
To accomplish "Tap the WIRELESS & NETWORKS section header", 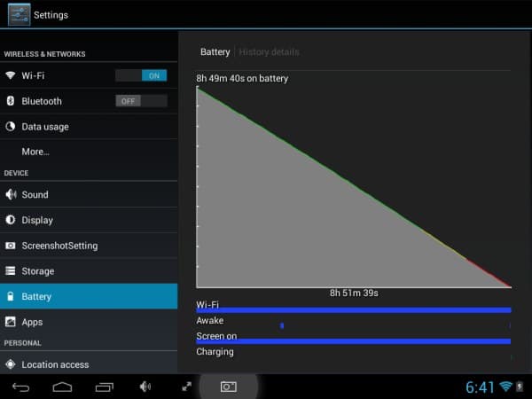I will click(44, 54).
